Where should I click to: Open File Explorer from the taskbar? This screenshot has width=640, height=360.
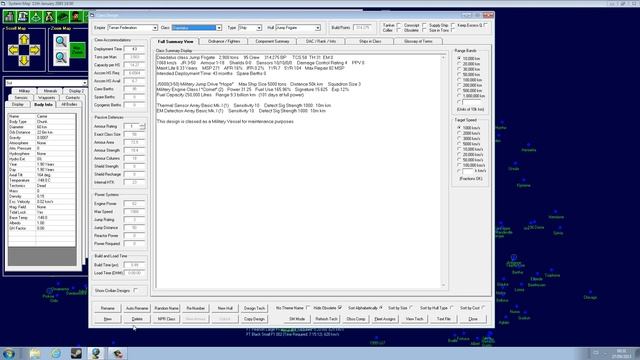35,353
